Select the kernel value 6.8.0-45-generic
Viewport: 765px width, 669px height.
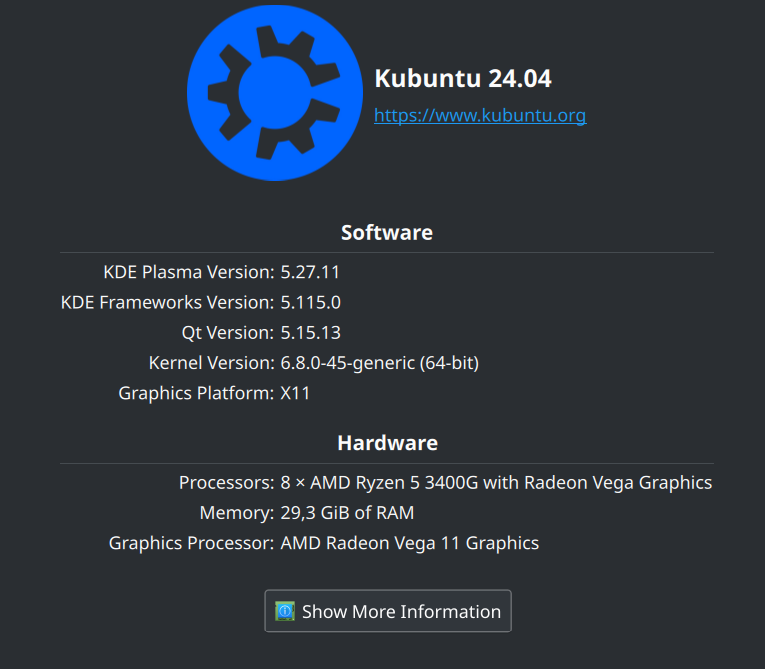[x=347, y=363]
